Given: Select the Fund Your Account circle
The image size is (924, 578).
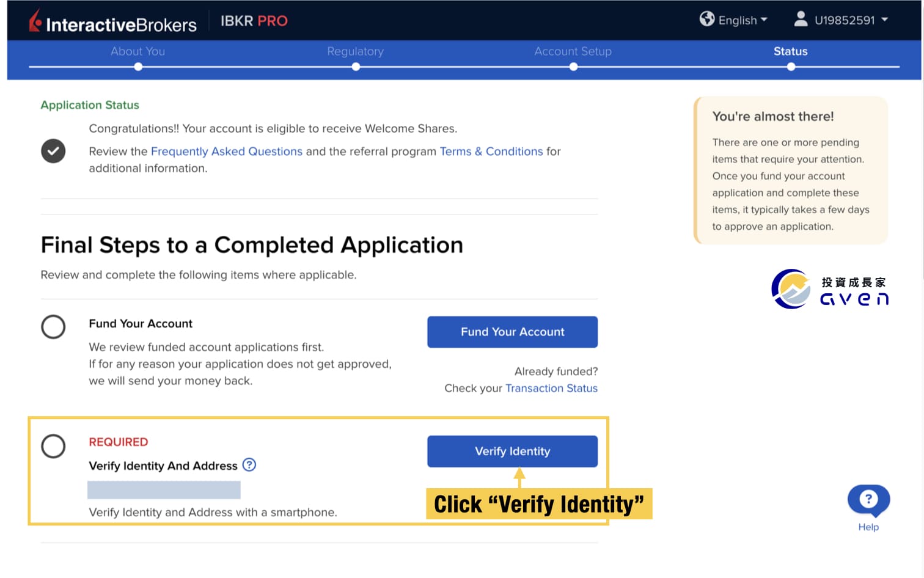Looking at the screenshot, I should pyautogui.click(x=53, y=327).
